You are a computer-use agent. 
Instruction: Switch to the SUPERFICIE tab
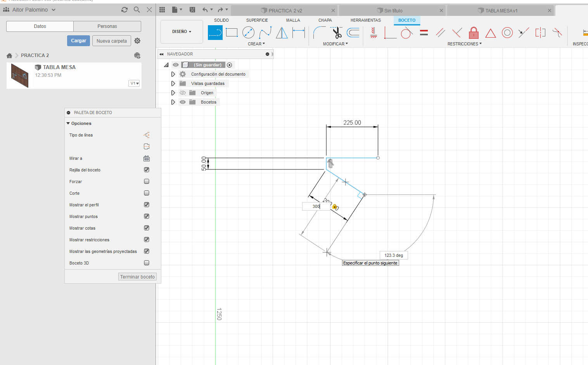257,20
